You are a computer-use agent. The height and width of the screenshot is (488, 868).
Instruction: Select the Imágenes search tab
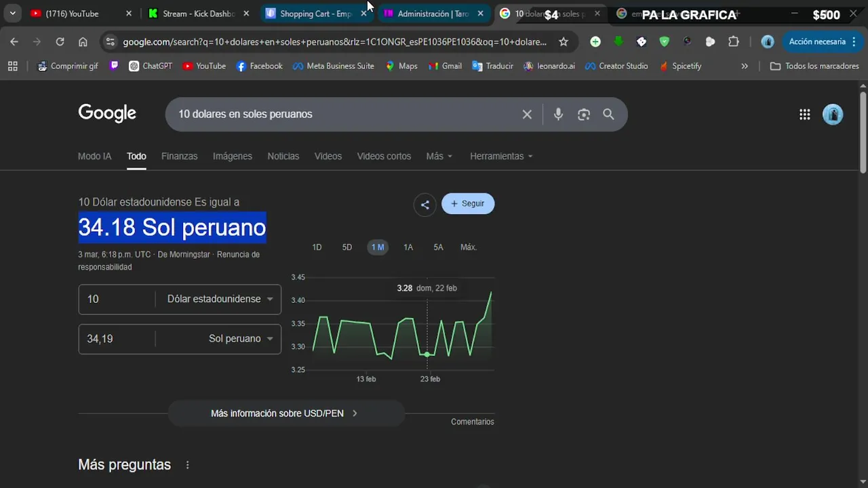[x=233, y=156]
